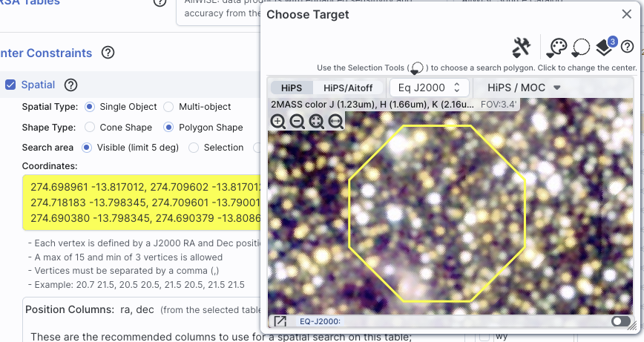The height and width of the screenshot is (342, 644).
Task: Open the expand image icon at bottom-left
Action: click(x=280, y=321)
